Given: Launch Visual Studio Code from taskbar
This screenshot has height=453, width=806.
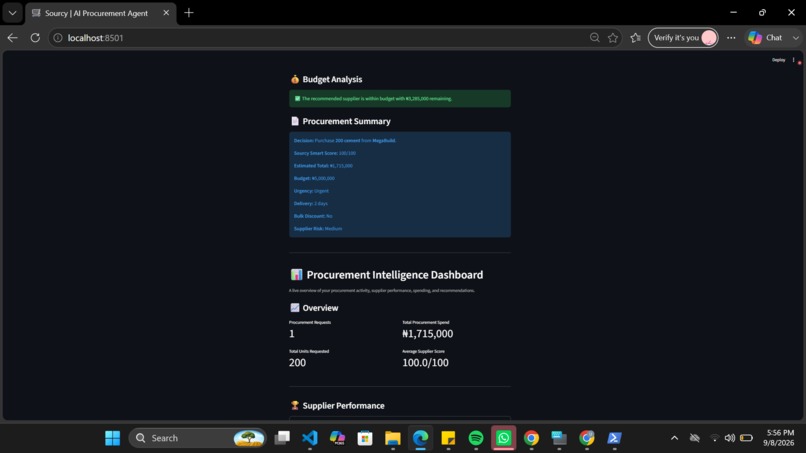Looking at the screenshot, I should tap(309, 438).
